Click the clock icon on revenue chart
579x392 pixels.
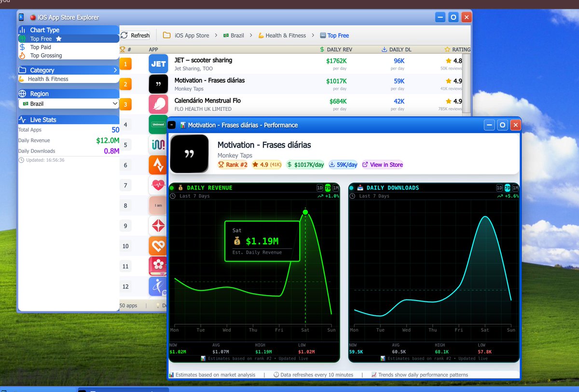(173, 196)
